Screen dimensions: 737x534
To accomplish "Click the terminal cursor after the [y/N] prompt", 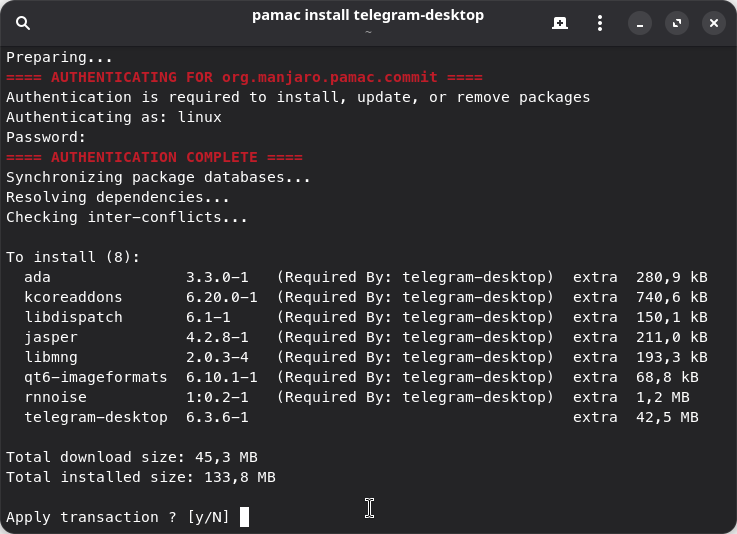I will 244,517.
